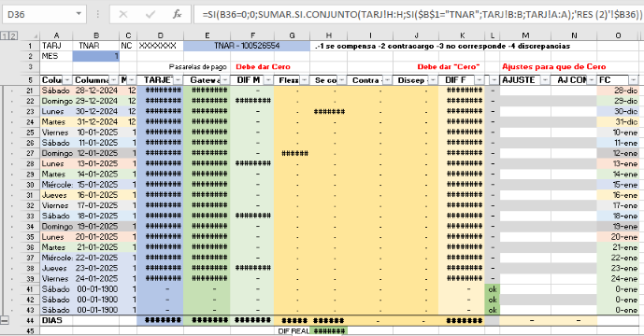Click the 'ok' cell in row 41
This screenshot has width=644, height=336.
pyautogui.click(x=492, y=289)
